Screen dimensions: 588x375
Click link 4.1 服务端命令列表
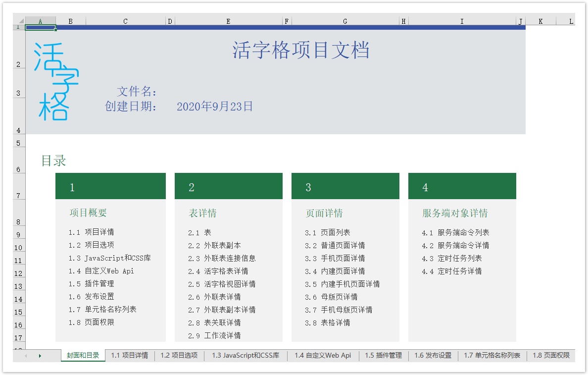point(455,233)
